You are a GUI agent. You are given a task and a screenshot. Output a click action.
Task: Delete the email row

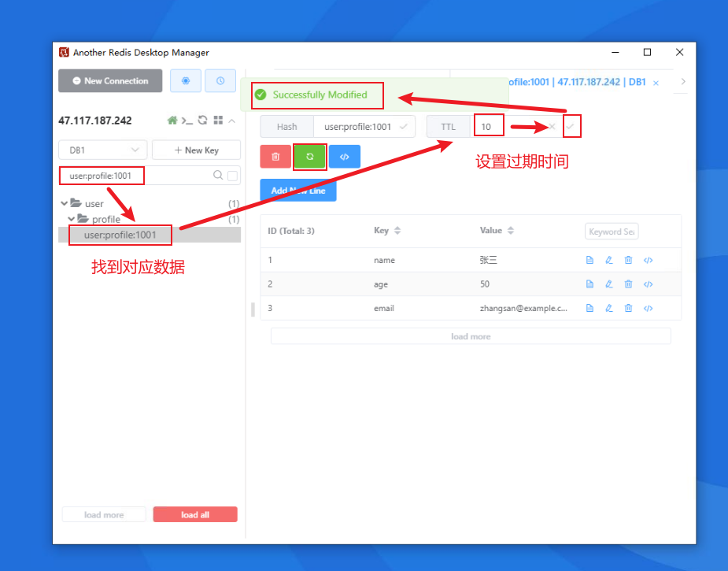point(628,308)
